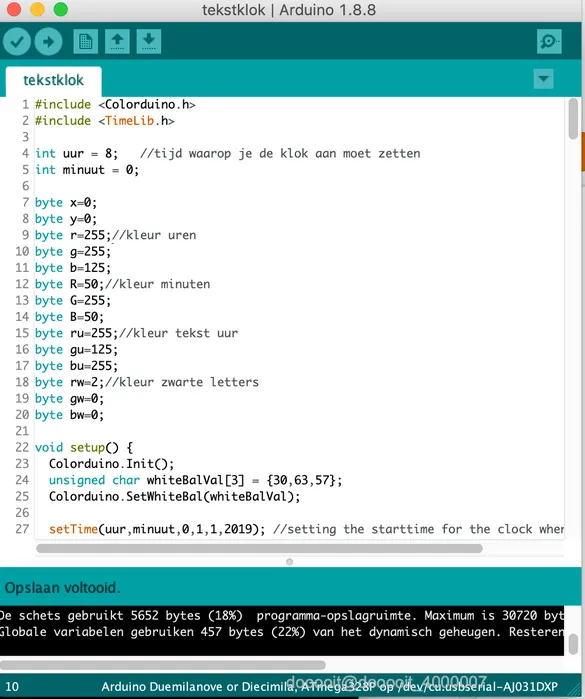Click the console horizontal scrollbar
Screen dimensions: 585x699
(x=163, y=665)
